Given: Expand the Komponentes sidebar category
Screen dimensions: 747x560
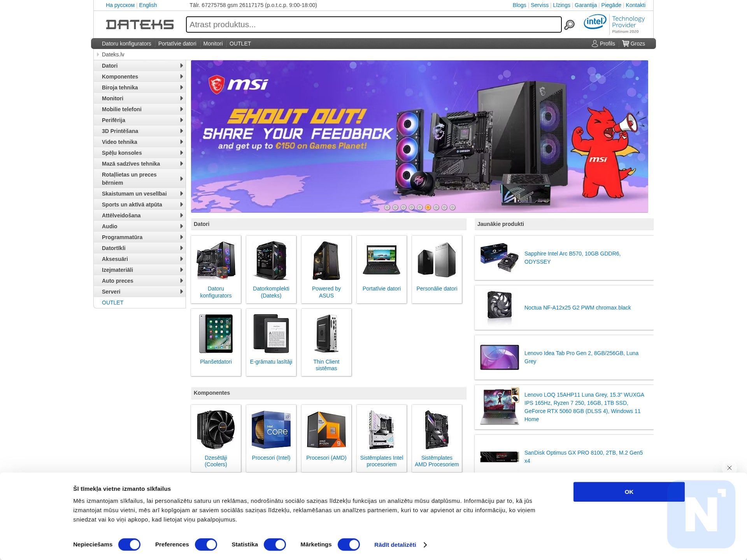Looking at the screenshot, I should click(140, 77).
